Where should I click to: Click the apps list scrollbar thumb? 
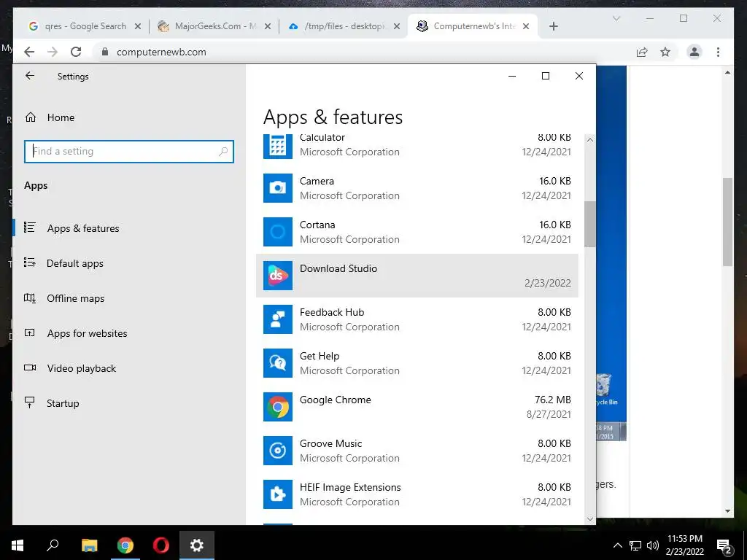(589, 224)
